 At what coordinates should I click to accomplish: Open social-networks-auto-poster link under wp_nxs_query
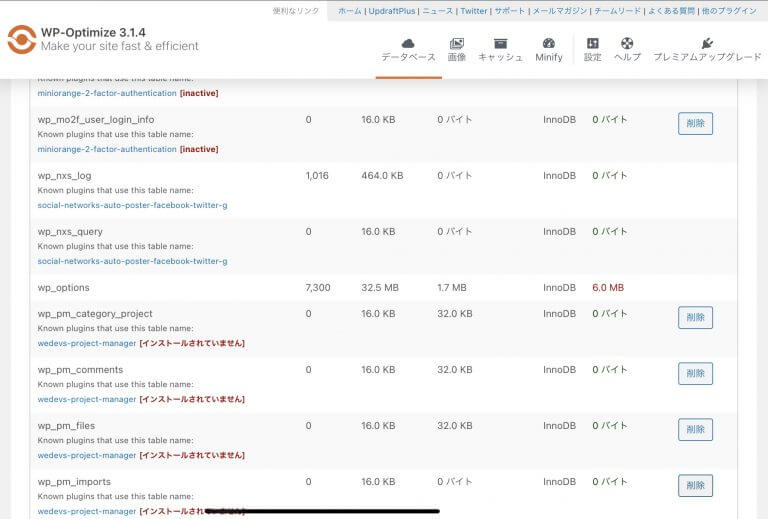(132, 261)
